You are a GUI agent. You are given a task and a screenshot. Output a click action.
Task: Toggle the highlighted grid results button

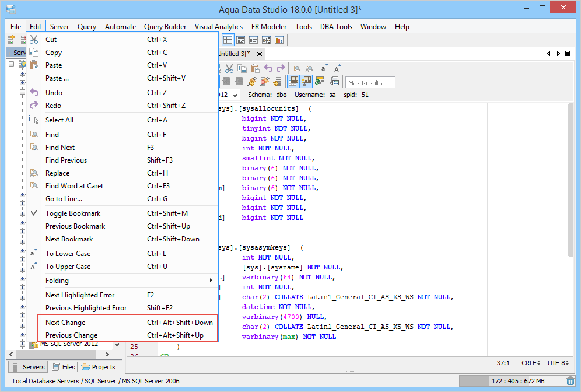(294, 82)
